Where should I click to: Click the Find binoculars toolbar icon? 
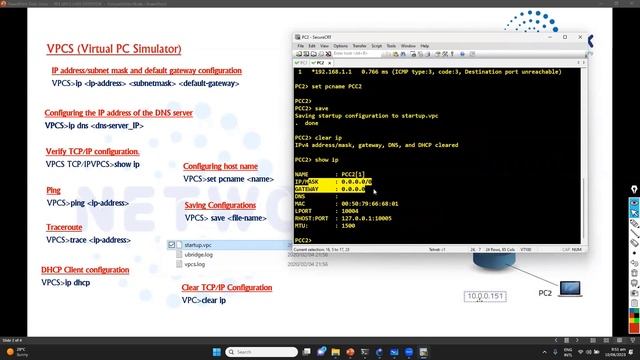tap(403, 54)
